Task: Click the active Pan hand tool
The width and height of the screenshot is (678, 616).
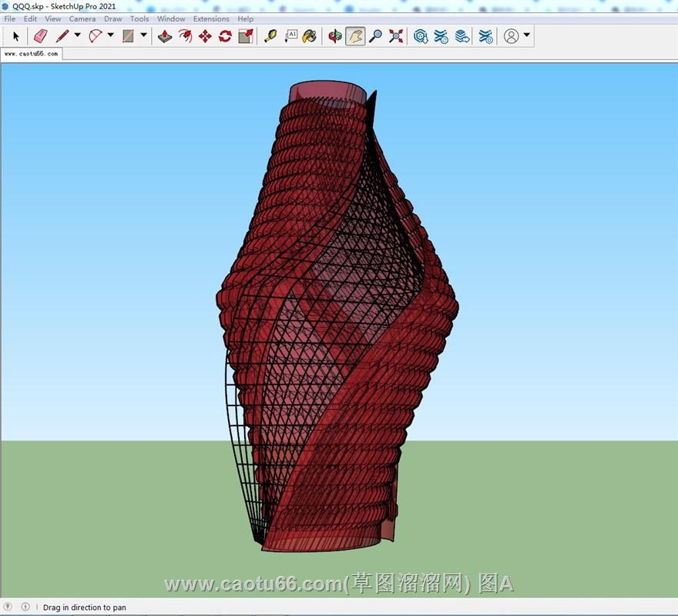Action: (355, 36)
